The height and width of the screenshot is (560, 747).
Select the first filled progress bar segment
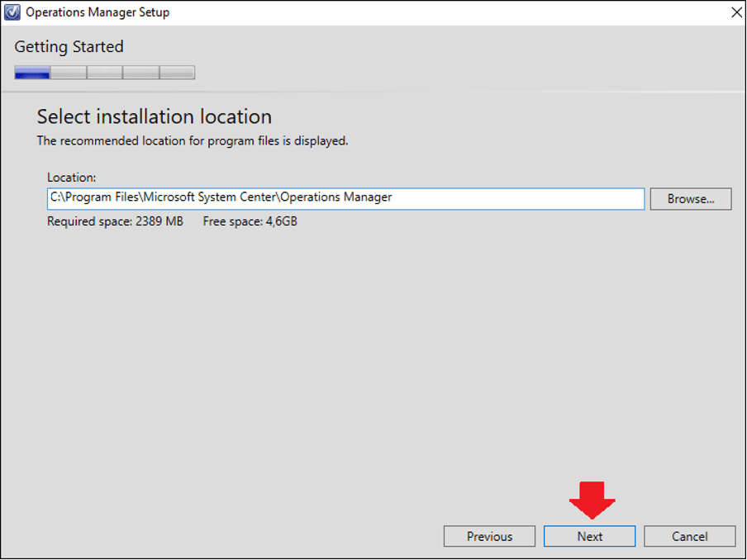[x=31, y=72]
